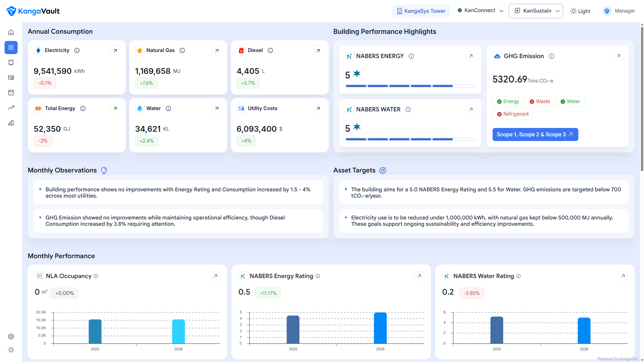Expand the Natural Gas card arrow icon
Image resolution: width=644 pixels, height=362 pixels.
coord(217,51)
